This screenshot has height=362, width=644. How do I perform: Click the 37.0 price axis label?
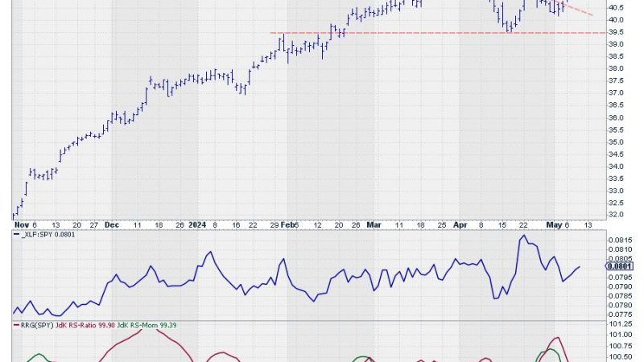pyautogui.click(x=616, y=93)
